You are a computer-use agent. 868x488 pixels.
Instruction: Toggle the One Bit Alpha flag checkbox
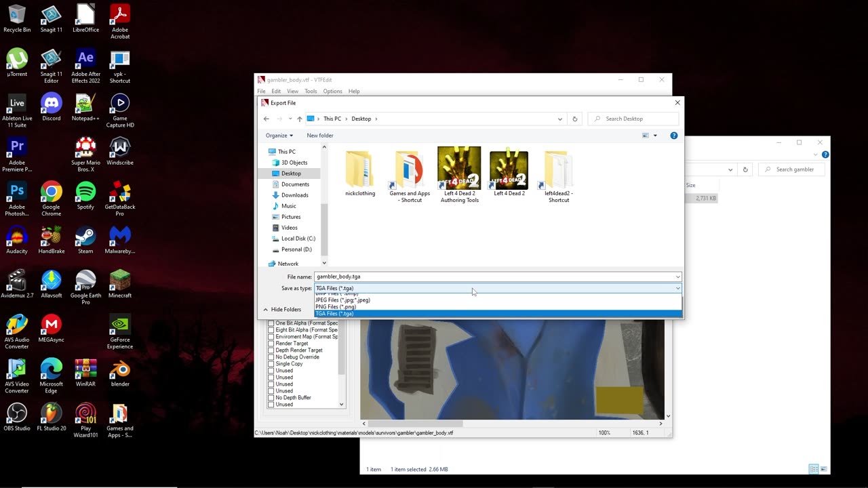click(x=271, y=323)
